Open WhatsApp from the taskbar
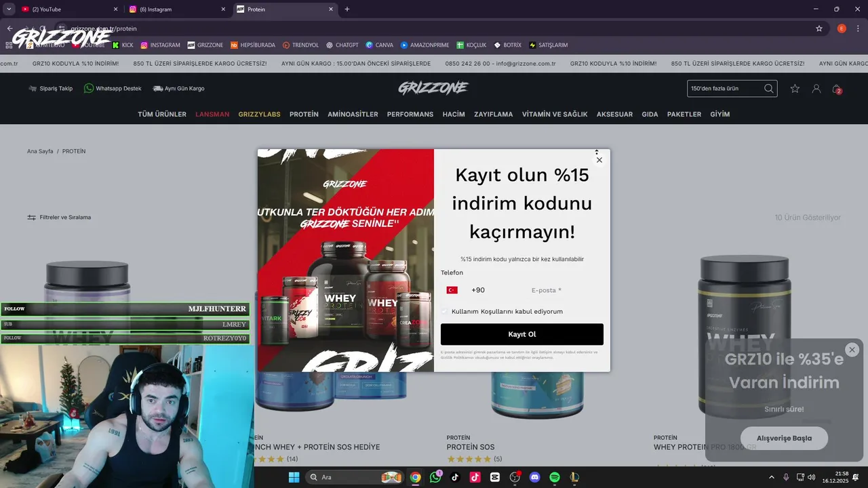The height and width of the screenshot is (488, 868). (435, 477)
